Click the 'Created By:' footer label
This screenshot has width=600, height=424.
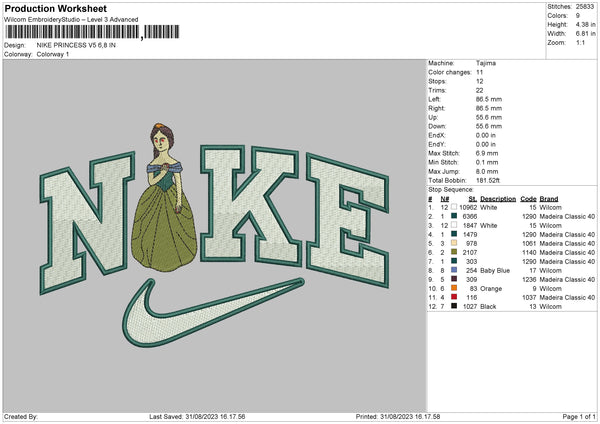pos(21,417)
